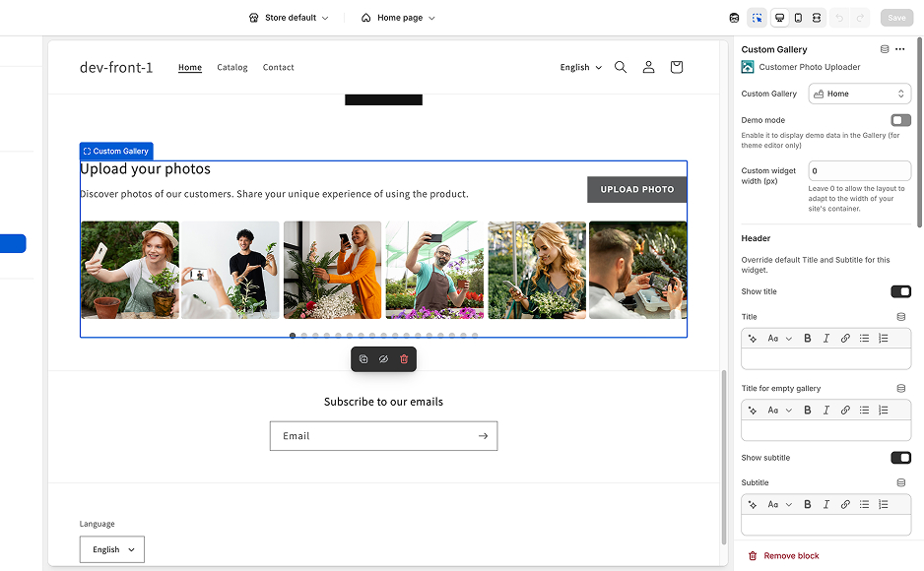
Task: Go to the Contact menu item
Action: coord(278,67)
